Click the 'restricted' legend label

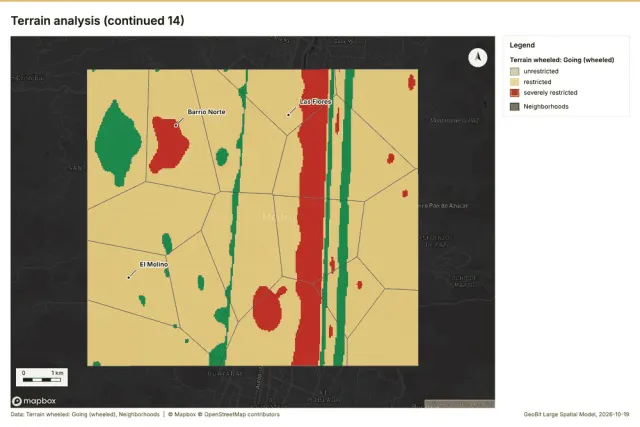click(x=537, y=82)
